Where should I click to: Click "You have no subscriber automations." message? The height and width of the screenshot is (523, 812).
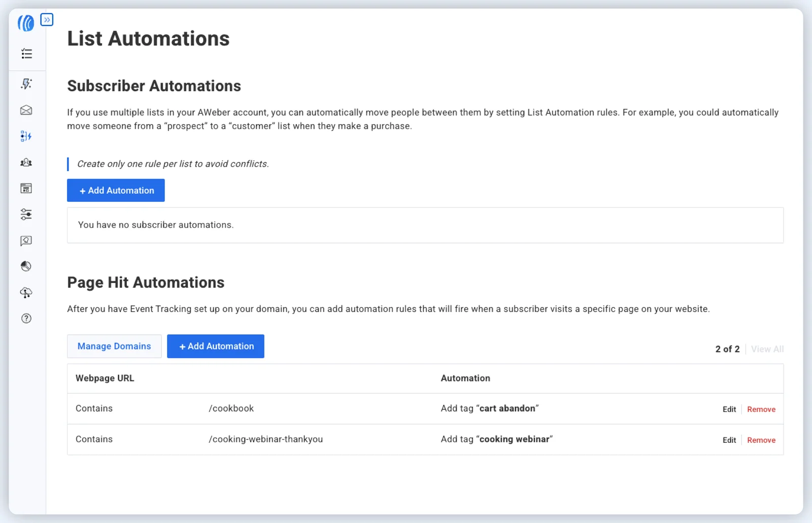156,225
